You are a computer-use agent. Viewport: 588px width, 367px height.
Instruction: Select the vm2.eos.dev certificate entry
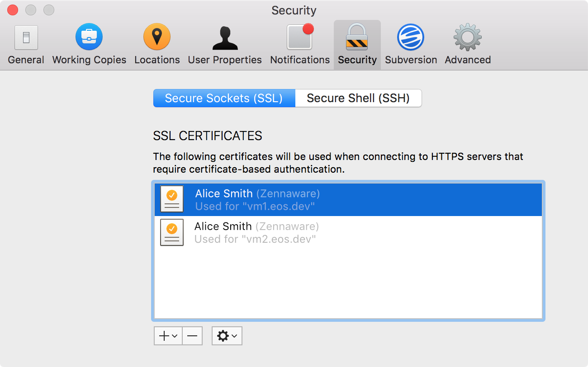click(x=271, y=232)
